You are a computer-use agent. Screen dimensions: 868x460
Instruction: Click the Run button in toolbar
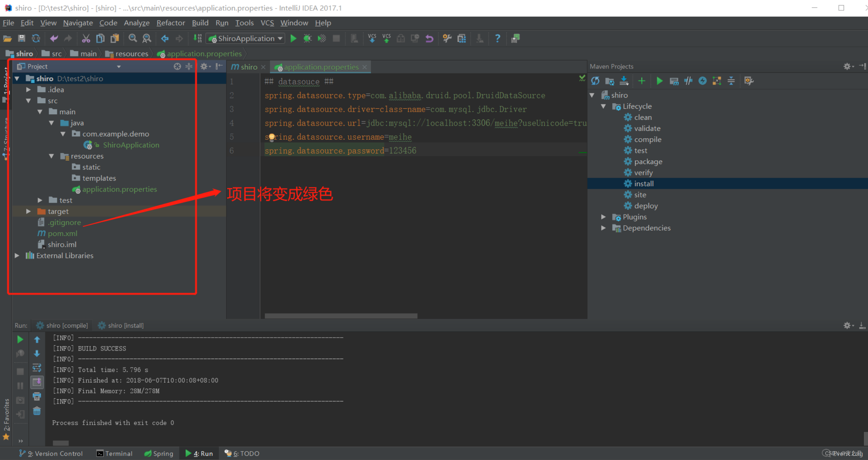[293, 38]
